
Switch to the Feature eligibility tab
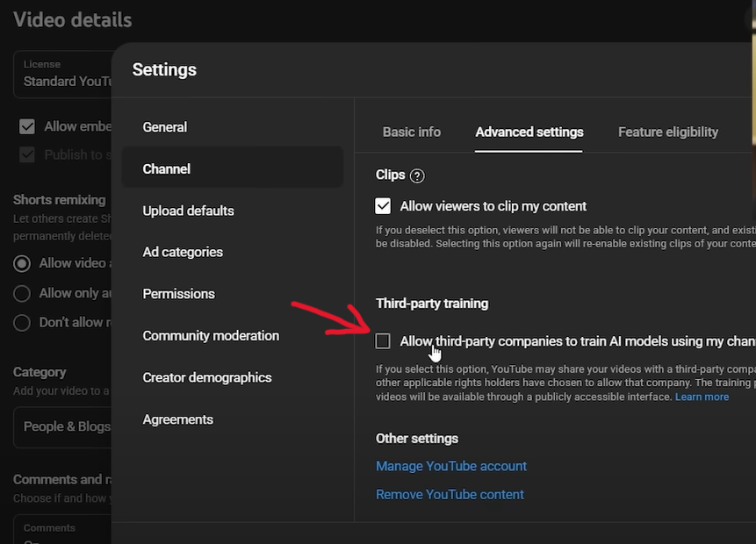pos(667,132)
